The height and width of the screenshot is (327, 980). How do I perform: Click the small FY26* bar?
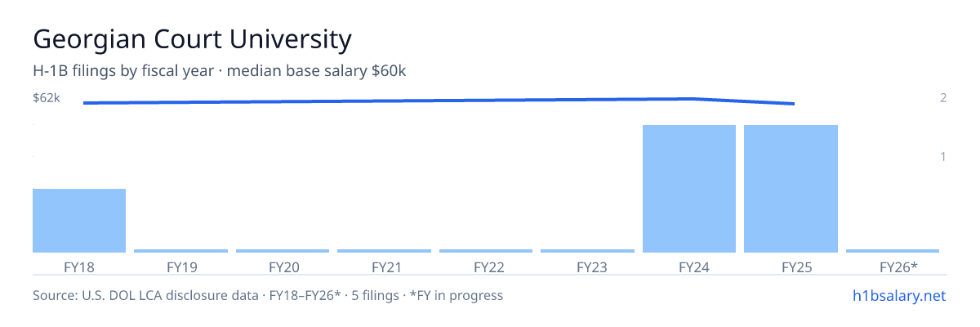pos(893,251)
